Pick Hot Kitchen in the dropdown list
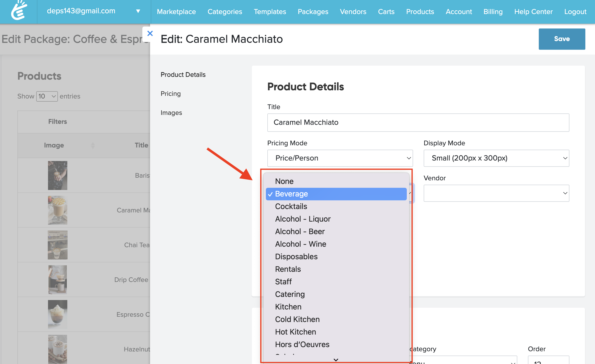The width and height of the screenshot is (595, 364). (x=295, y=332)
